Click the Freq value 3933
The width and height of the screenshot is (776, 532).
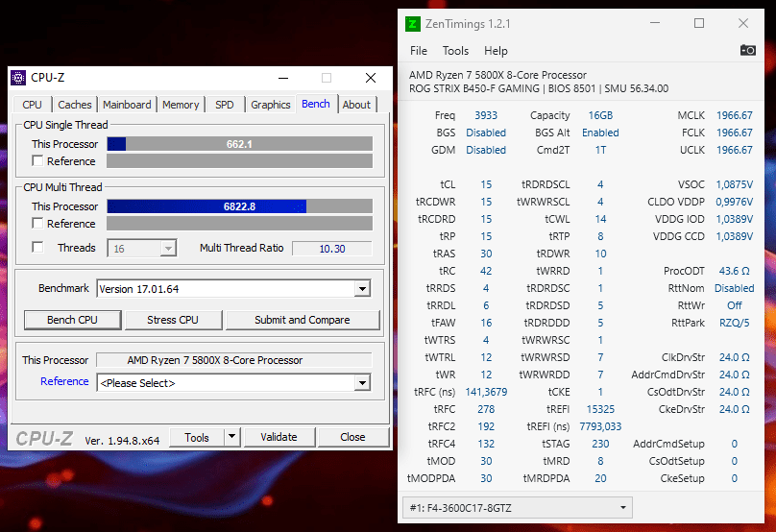pyautogui.click(x=486, y=115)
